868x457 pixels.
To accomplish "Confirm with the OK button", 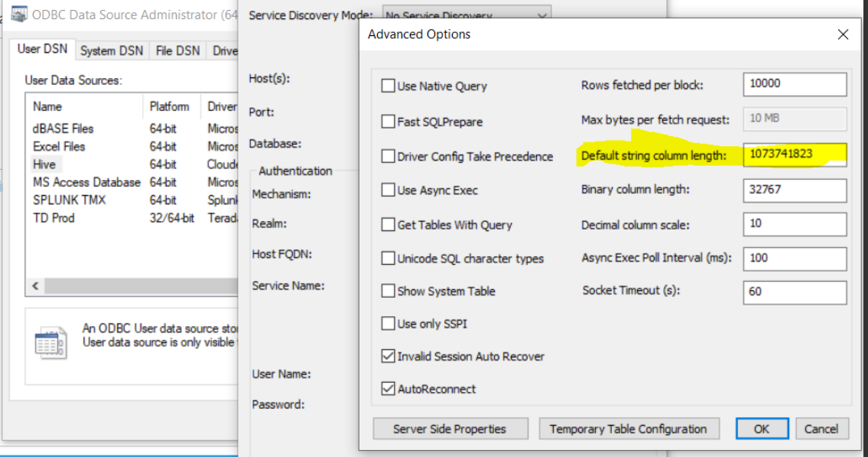I will [761, 429].
